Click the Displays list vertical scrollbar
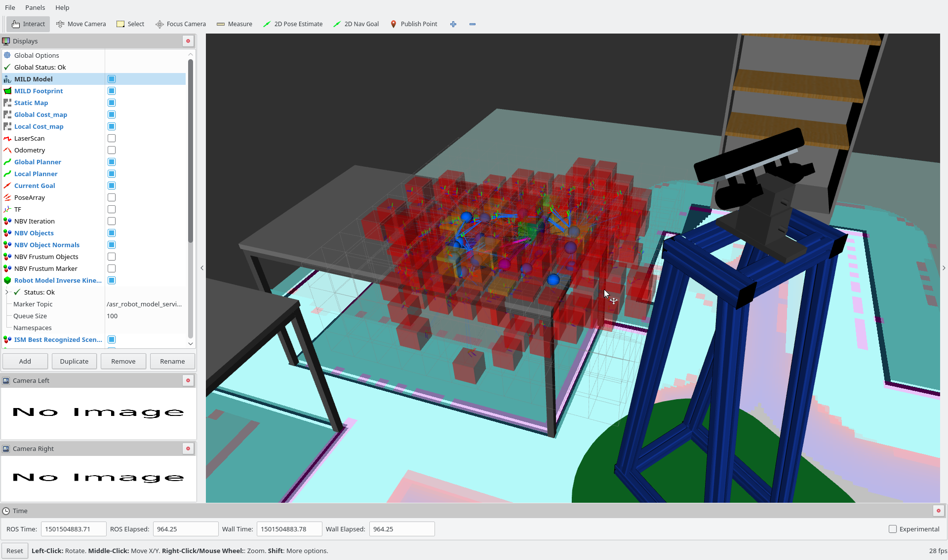 191,148
